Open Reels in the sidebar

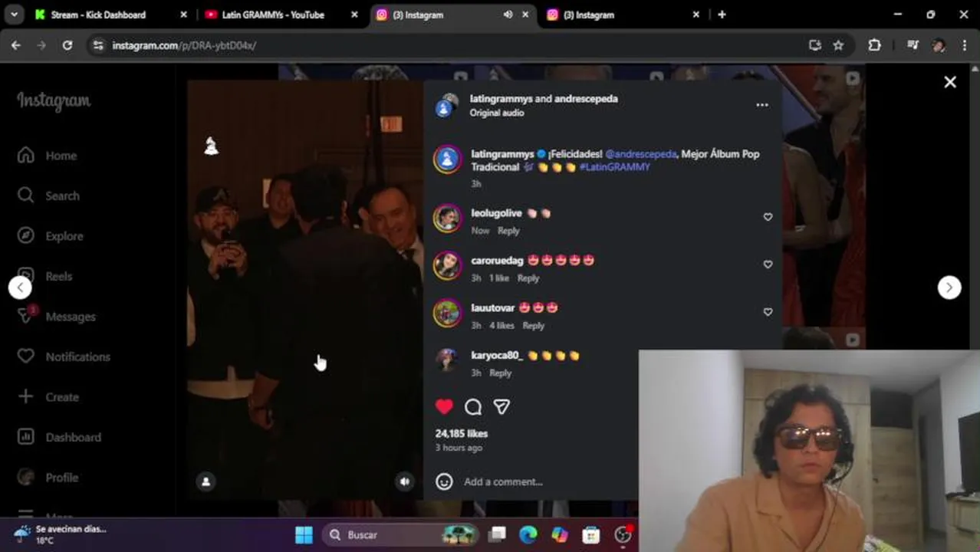(45, 276)
